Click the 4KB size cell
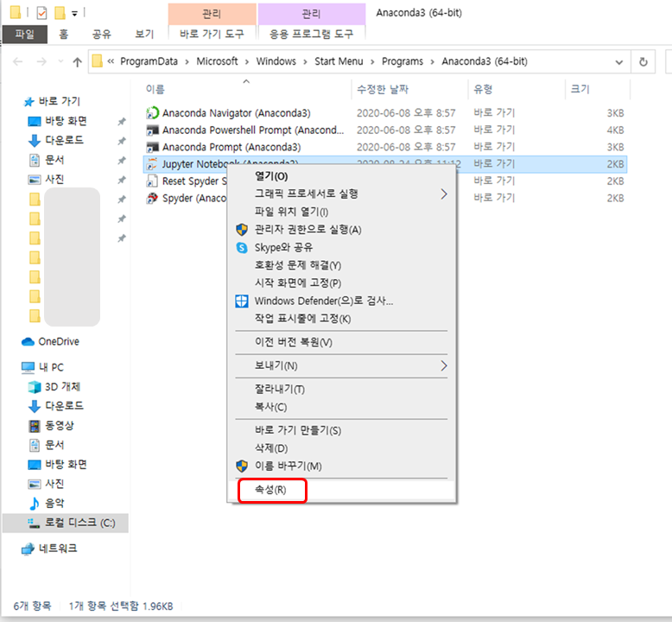This screenshot has width=672, height=622. (615, 130)
